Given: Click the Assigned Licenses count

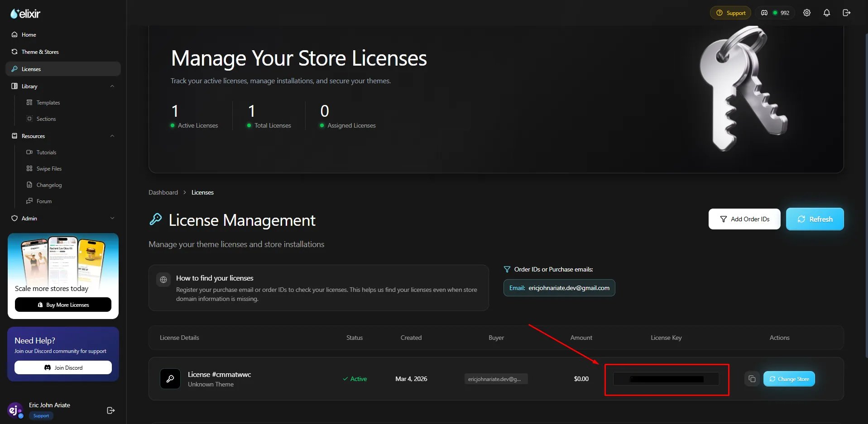Looking at the screenshot, I should tap(325, 111).
